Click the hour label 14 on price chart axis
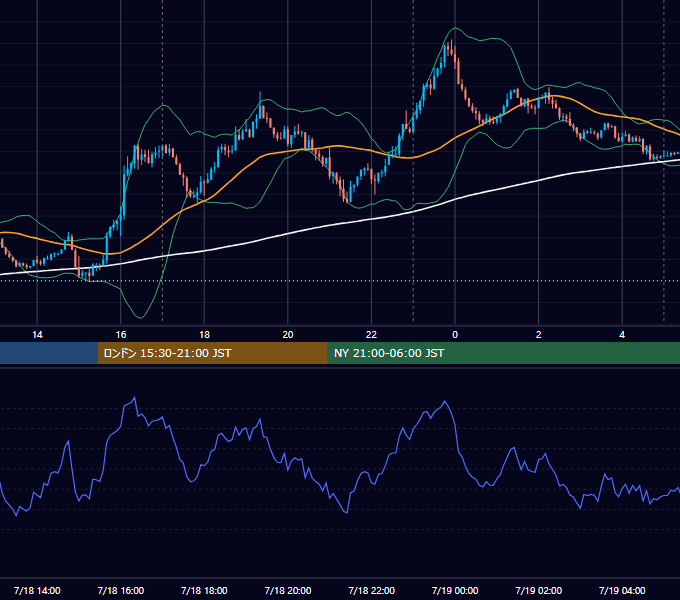680x600 pixels. [37, 335]
